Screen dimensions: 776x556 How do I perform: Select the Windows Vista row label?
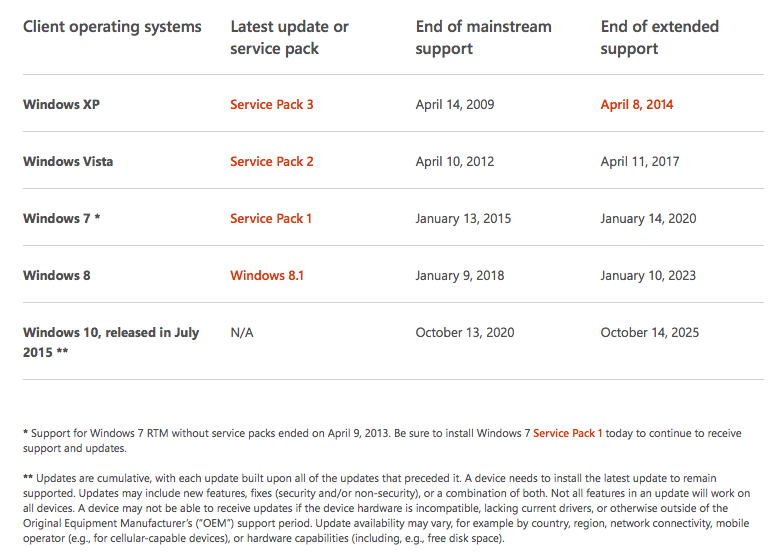[68, 161]
